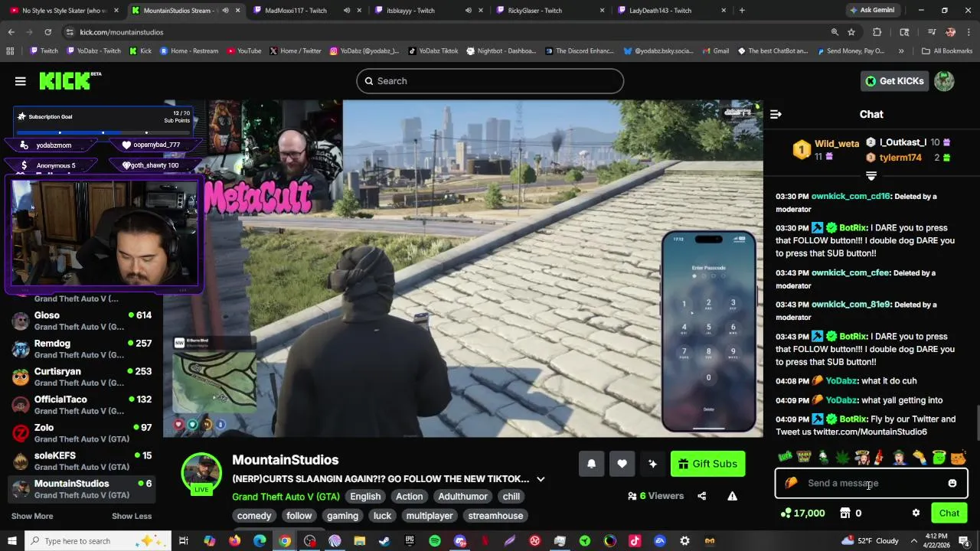Report the stream with warning triangle icon
The image size is (980, 551).
[732, 496]
